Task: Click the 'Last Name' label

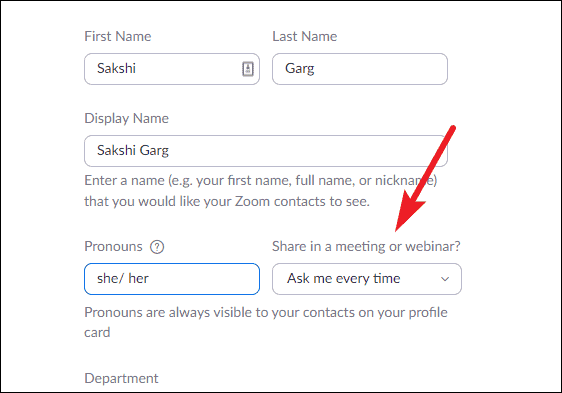Action: pyautogui.click(x=305, y=37)
